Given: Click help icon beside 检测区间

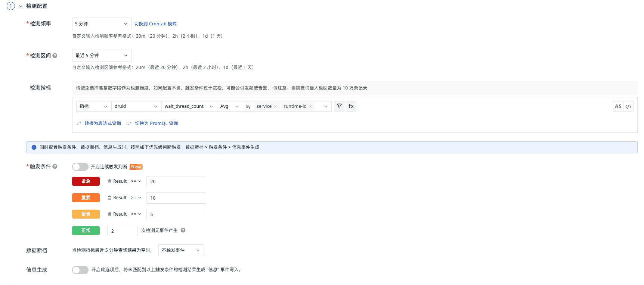Looking at the screenshot, I should pos(55,56).
